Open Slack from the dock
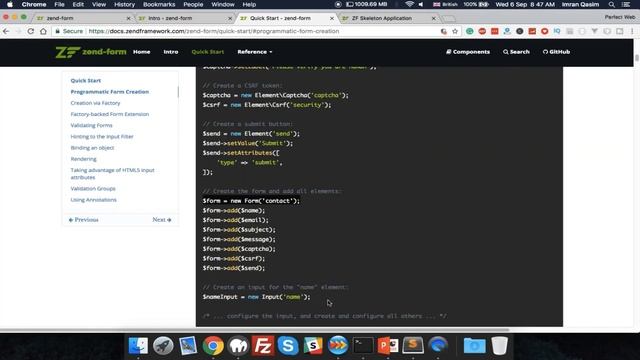The image size is (640, 360). tap(313, 346)
